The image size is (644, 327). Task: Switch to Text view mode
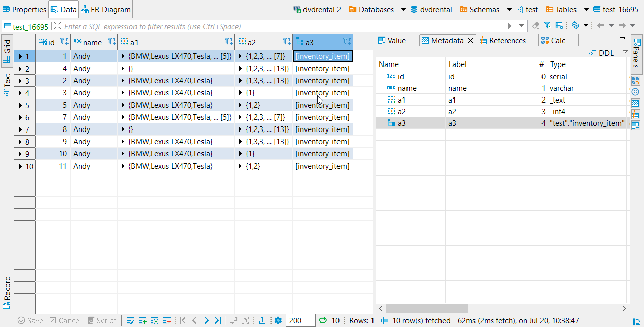coord(7,85)
